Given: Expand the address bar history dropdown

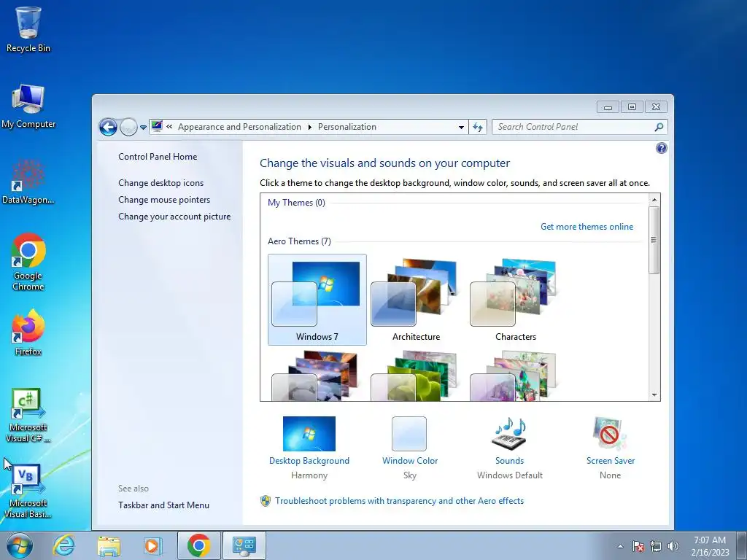Looking at the screenshot, I should point(461,127).
